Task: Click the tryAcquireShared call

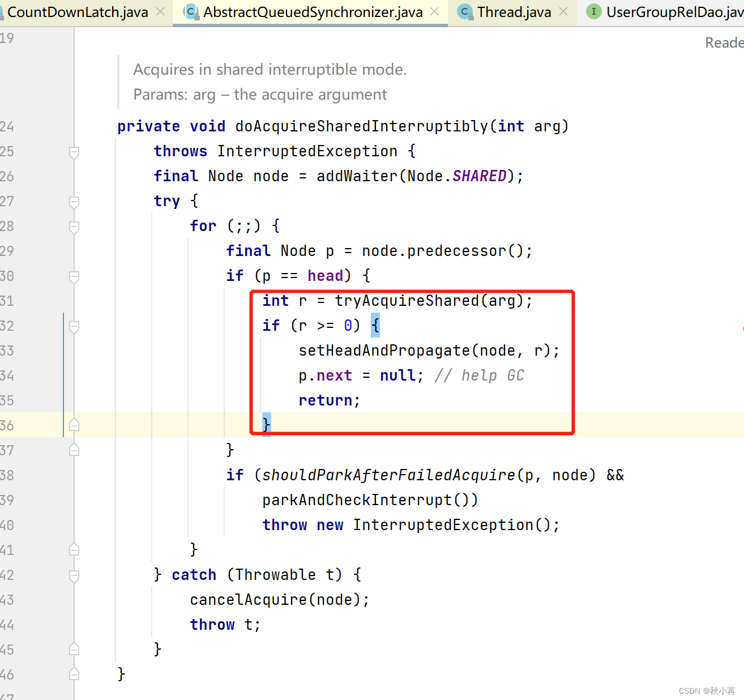Action: tap(407, 301)
